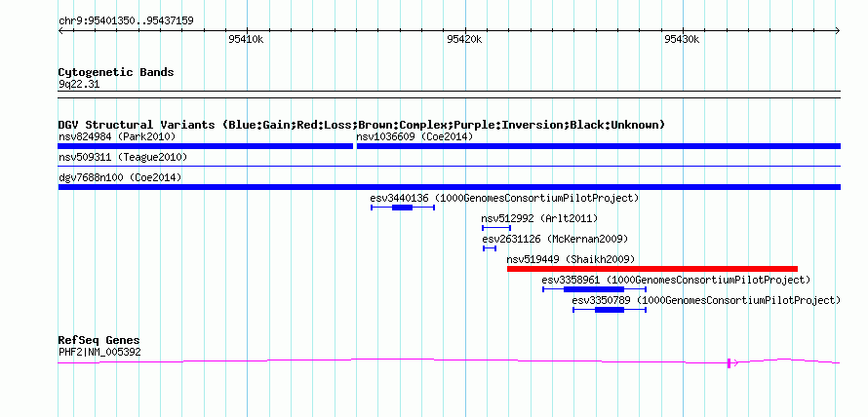Click the 95410k ruler tick label
This screenshot has height=417, width=868.
(246, 39)
